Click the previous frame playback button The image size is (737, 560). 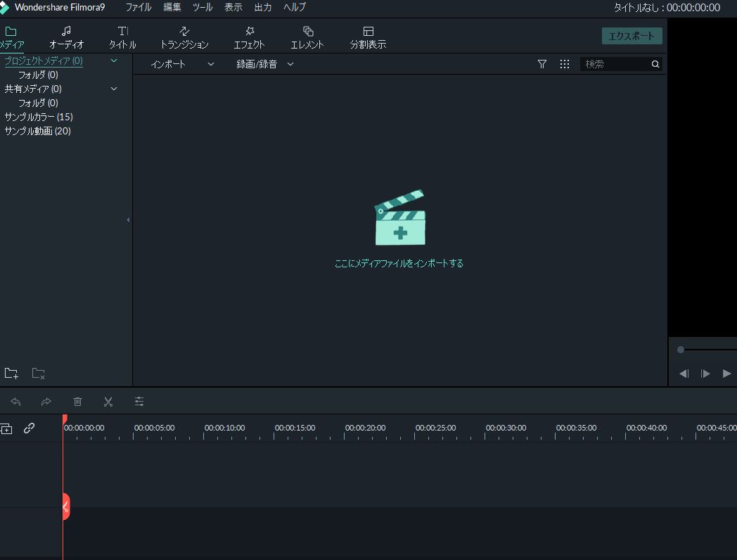[x=684, y=374]
